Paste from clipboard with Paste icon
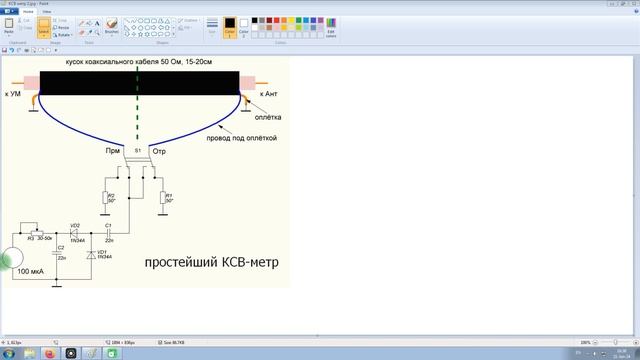Viewport: 640px width, 360px height. pyautogui.click(x=9, y=24)
